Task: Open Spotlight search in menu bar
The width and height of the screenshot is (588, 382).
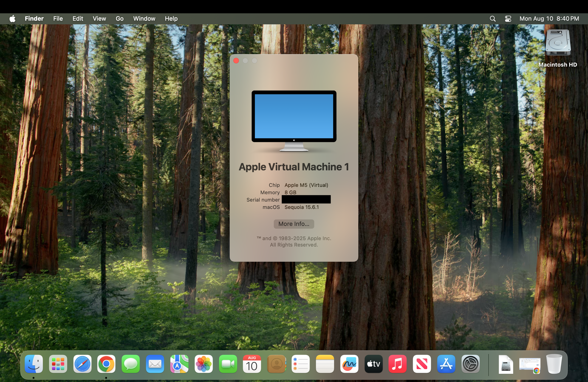Action: (x=493, y=19)
